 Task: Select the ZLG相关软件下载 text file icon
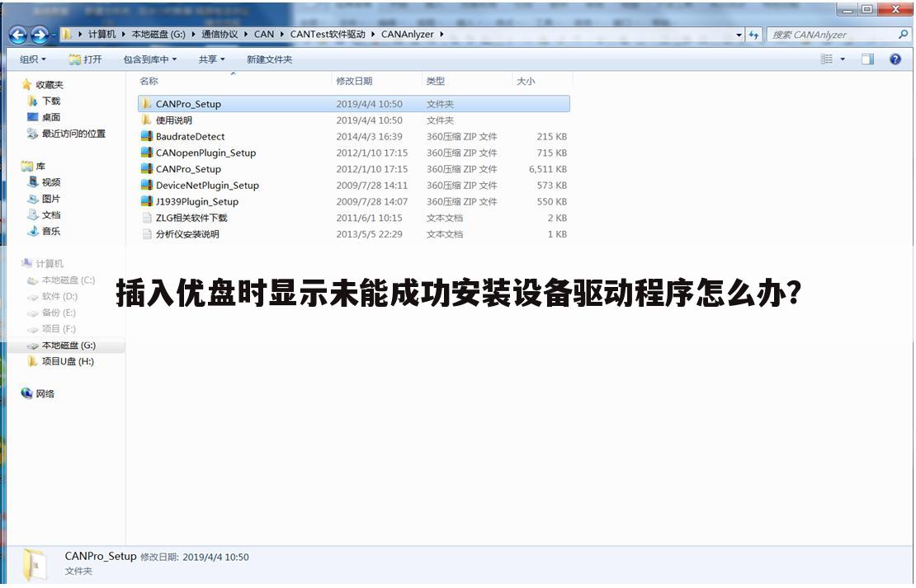[147, 219]
